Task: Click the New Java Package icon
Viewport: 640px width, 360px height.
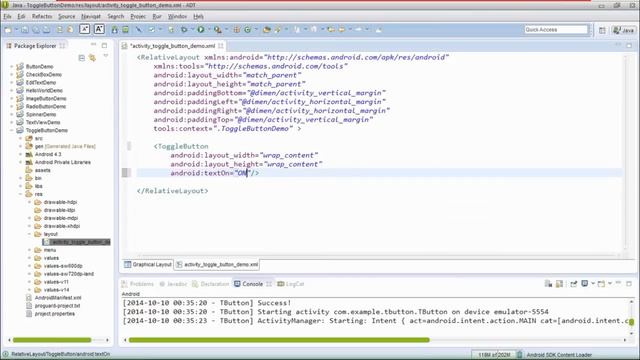Action: click(x=236, y=29)
